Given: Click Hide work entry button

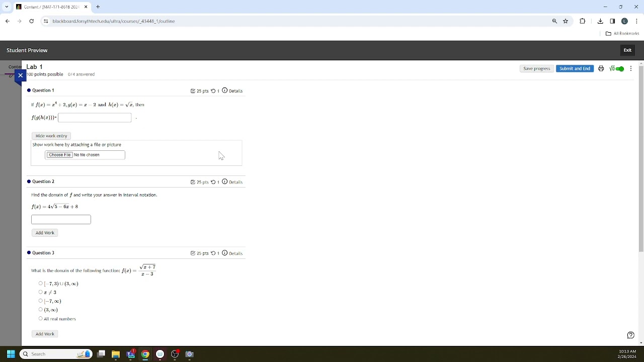Looking at the screenshot, I should click(51, 136).
